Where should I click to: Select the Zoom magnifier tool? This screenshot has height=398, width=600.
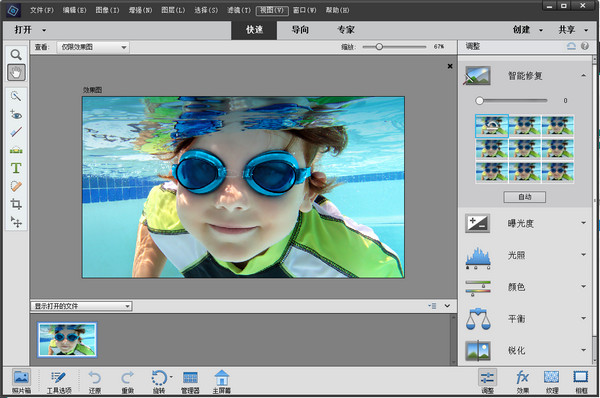pyautogui.click(x=16, y=55)
